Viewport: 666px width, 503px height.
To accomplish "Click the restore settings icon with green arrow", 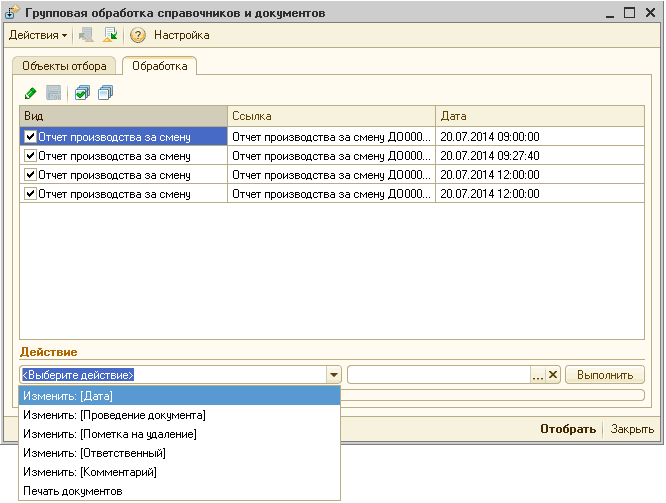I will (x=110, y=35).
